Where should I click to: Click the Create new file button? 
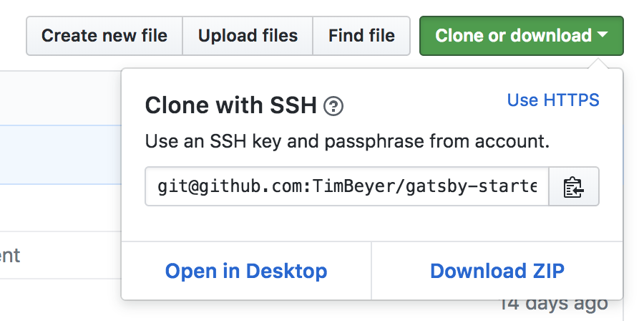(104, 36)
